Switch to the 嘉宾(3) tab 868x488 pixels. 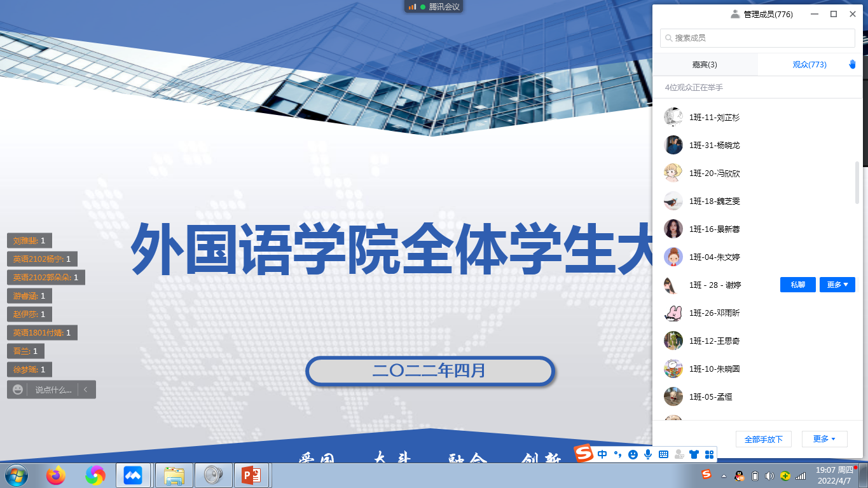click(705, 65)
